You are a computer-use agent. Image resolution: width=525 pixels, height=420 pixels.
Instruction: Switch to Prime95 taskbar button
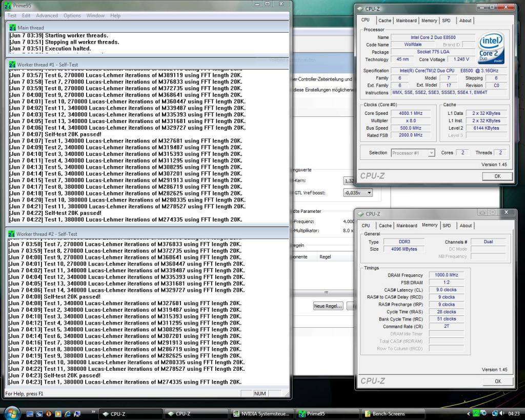point(327,414)
